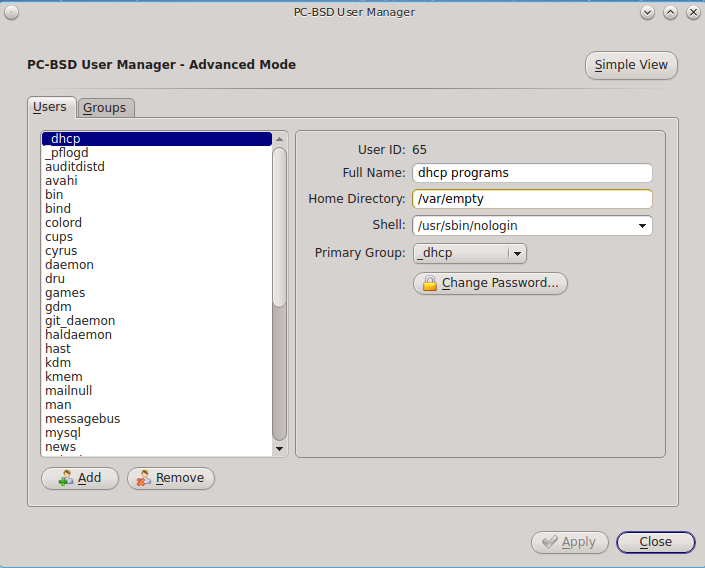
Task: Open the Shell dropdown list
Action: pos(641,226)
